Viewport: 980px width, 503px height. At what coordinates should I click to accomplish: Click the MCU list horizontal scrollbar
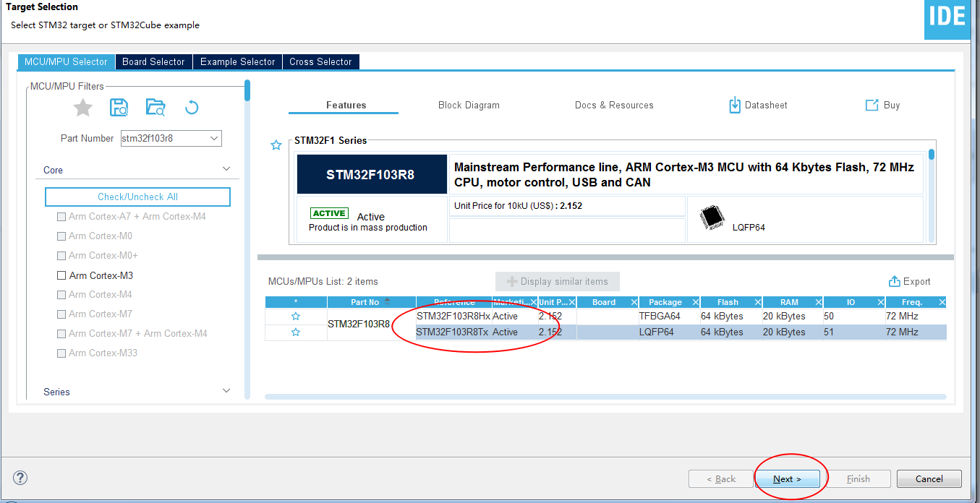pyautogui.click(x=605, y=396)
